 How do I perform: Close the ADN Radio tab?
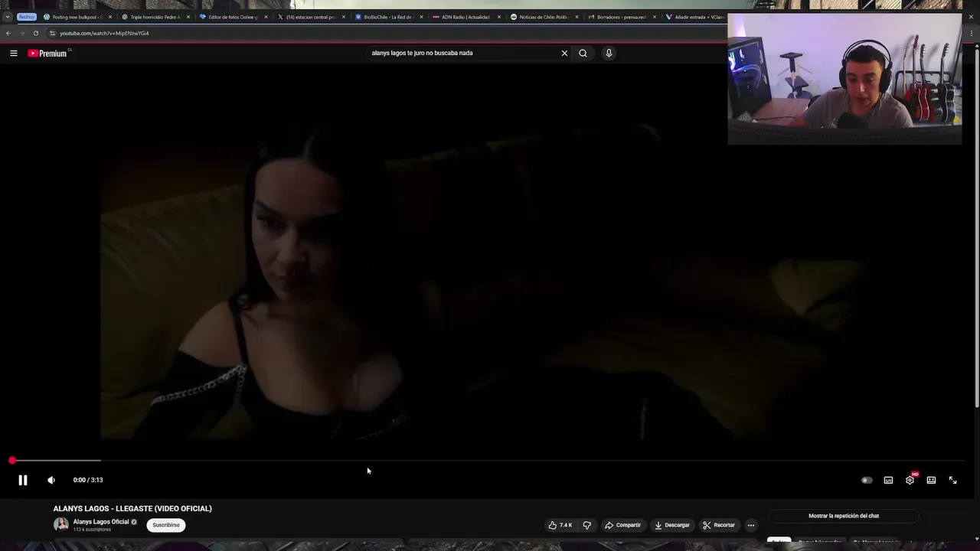499,17
